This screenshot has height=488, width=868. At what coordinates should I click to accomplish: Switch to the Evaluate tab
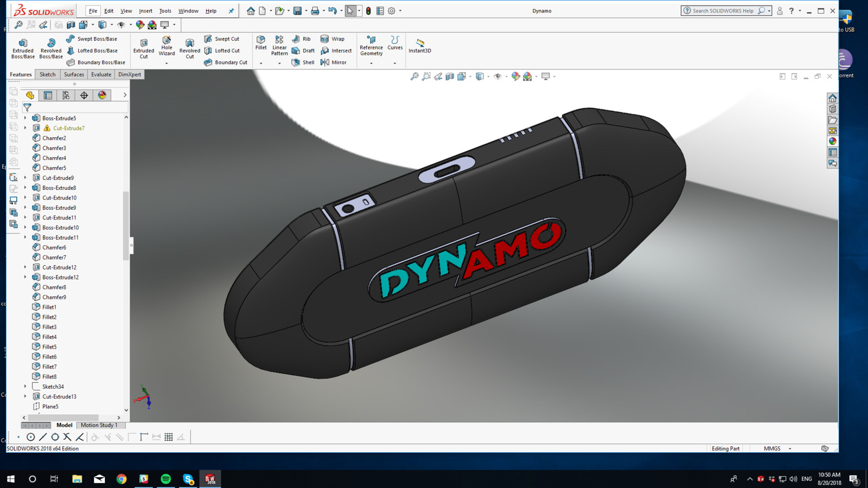click(x=101, y=75)
